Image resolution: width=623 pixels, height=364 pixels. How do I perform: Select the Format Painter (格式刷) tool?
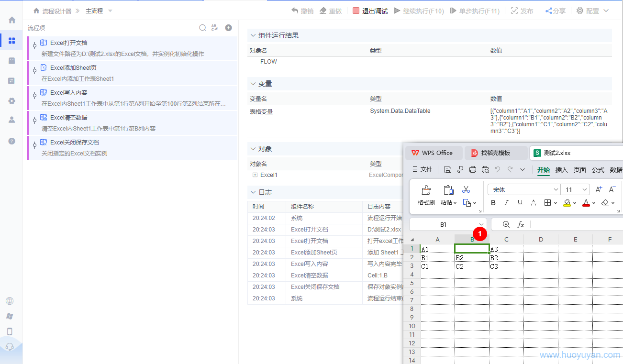[425, 194]
